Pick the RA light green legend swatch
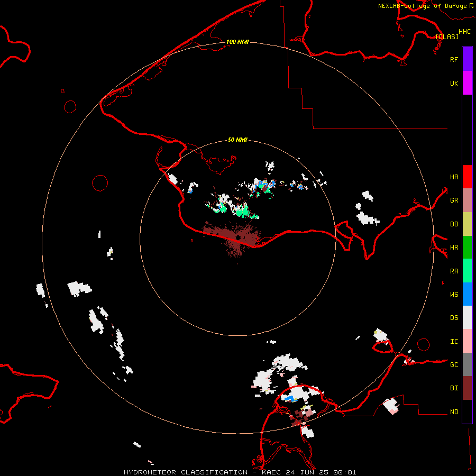This screenshot has width=476, height=476. coord(467,271)
